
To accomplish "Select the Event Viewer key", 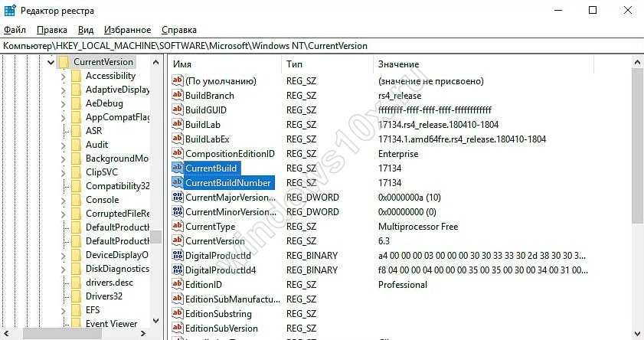I will tap(111, 324).
